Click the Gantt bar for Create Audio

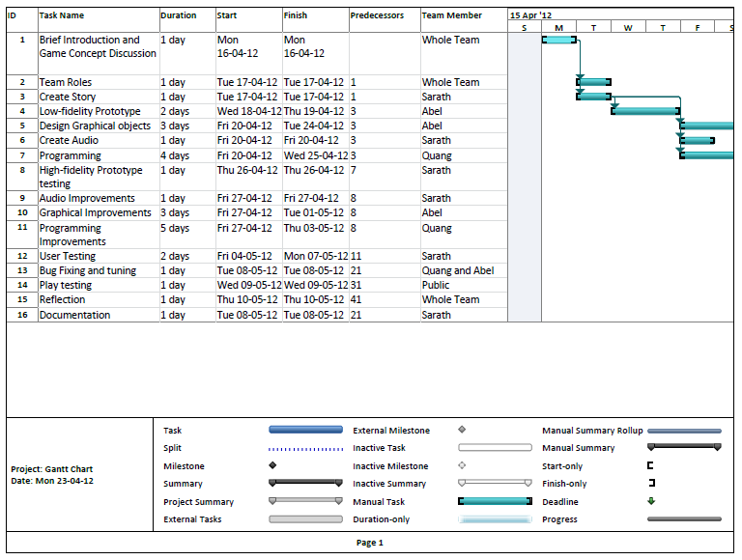(697, 140)
